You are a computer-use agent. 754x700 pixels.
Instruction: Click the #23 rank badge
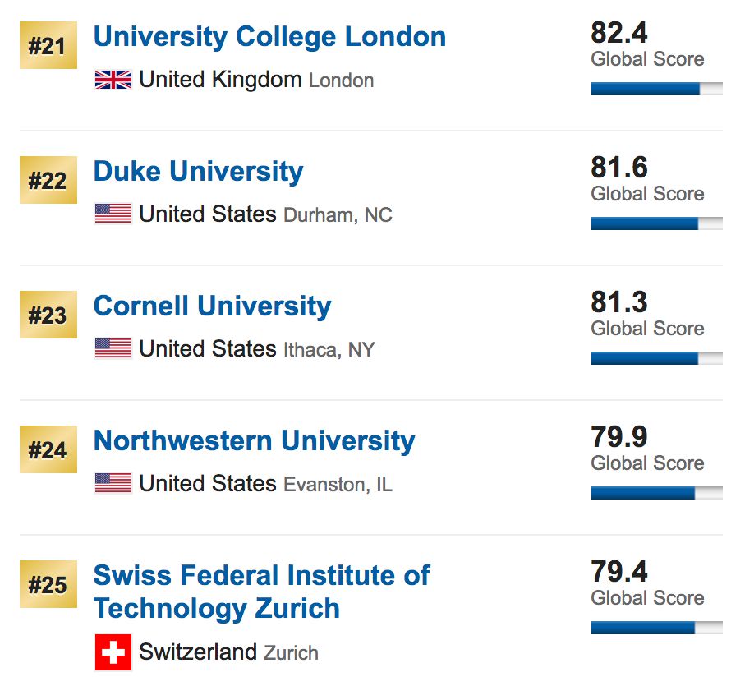click(48, 315)
